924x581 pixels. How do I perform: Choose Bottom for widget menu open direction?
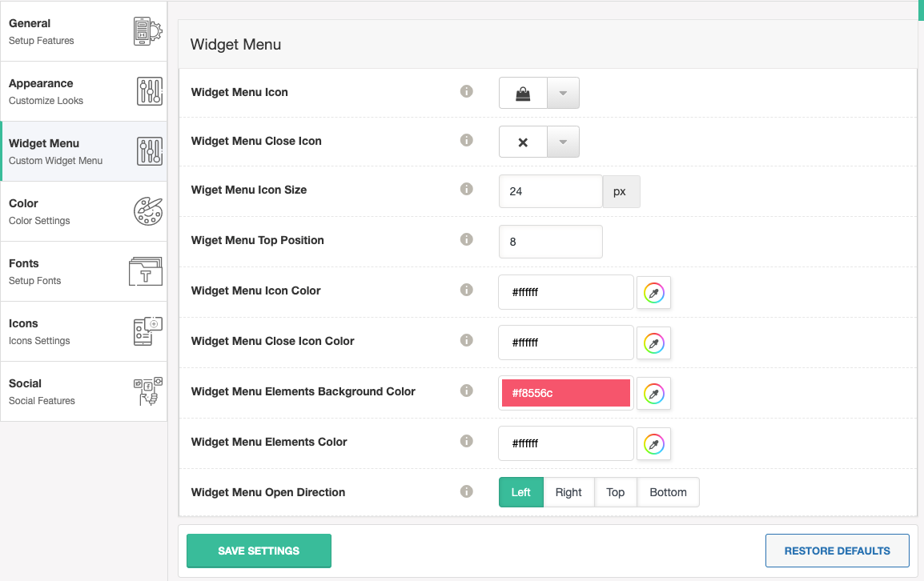point(668,491)
